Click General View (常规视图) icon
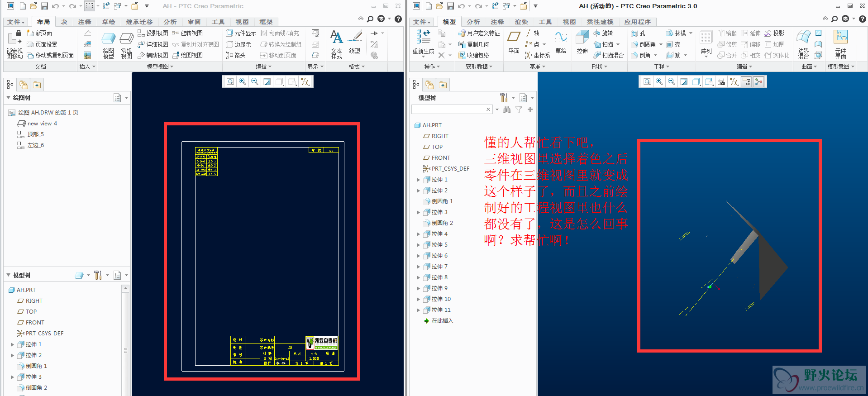The width and height of the screenshot is (868, 396). pyautogui.click(x=126, y=45)
